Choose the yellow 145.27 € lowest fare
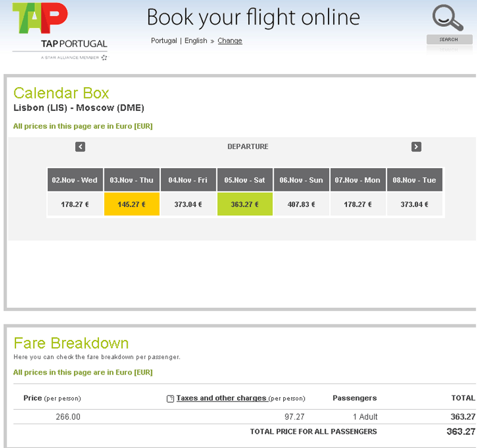477x448 pixels. pos(132,204)
